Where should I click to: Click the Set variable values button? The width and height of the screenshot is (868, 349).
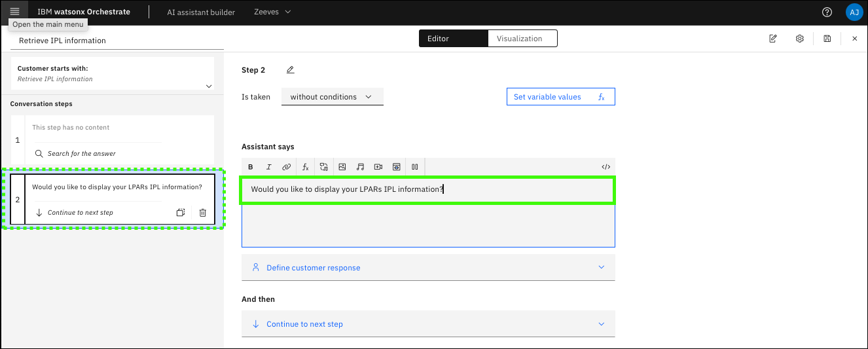click(560, 97)
